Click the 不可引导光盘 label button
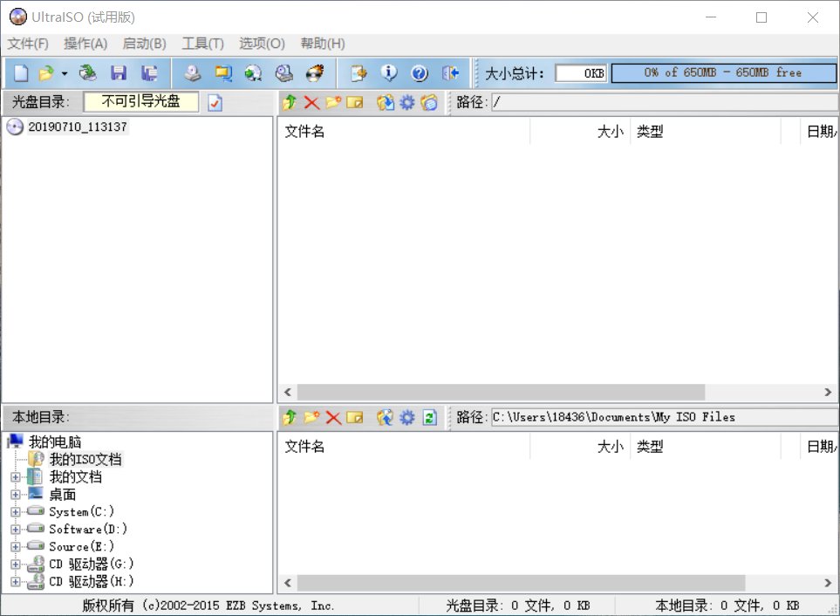The width and height of the screenshot is (840, 616). 140,102
